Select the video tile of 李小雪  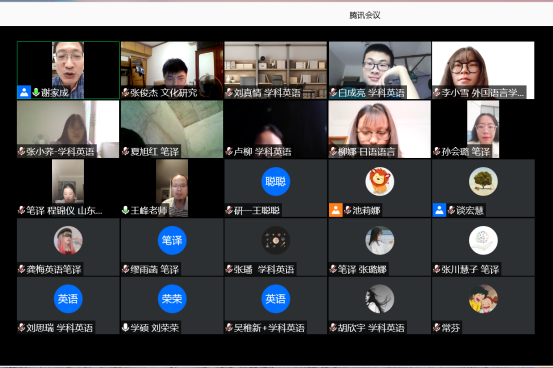coord(483,70)
